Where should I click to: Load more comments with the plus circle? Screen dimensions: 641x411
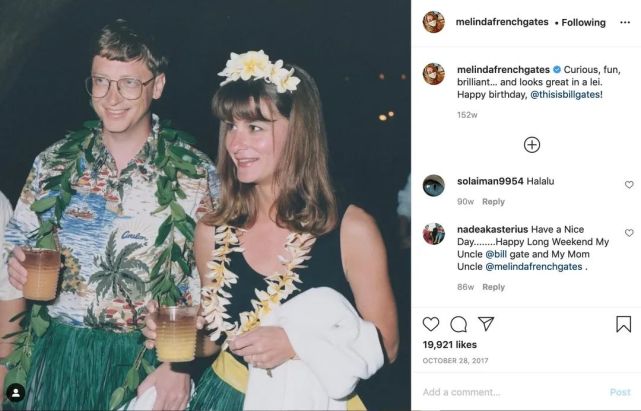point(532,145)
